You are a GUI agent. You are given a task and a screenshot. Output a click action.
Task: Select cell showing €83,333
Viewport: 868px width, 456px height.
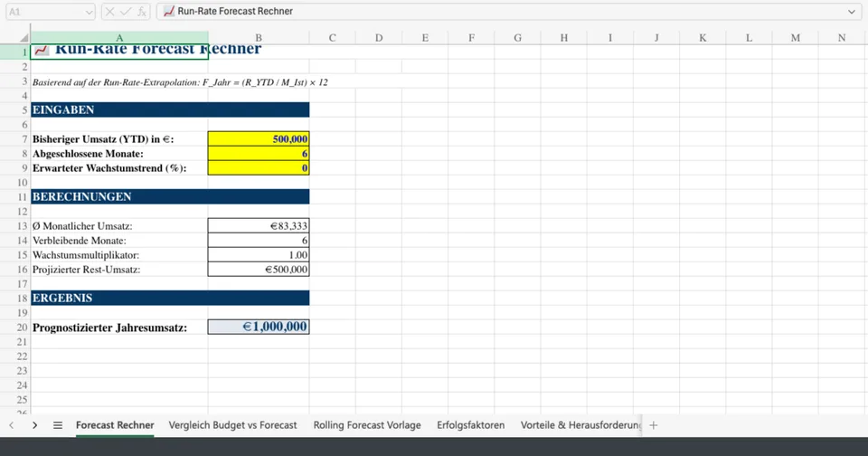(x=259, y=225)
